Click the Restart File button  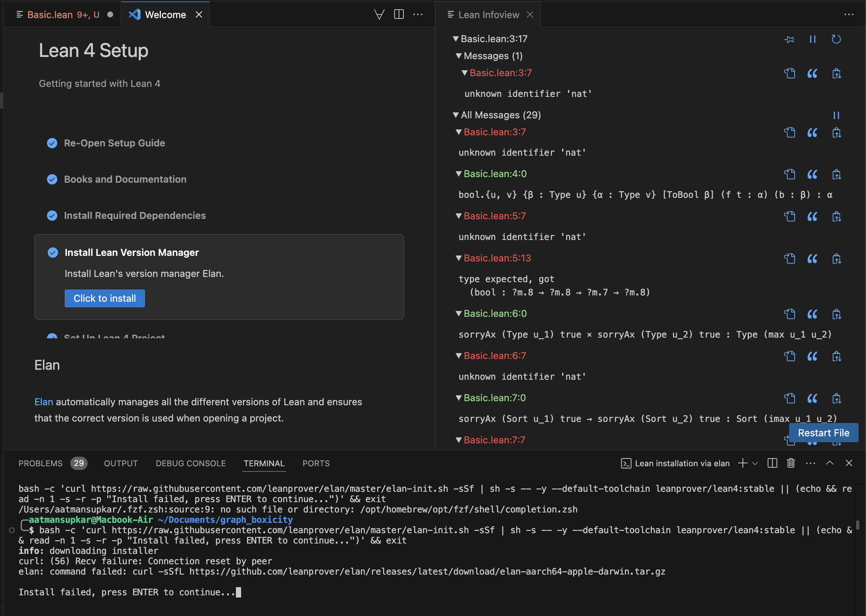coord(823,432)
